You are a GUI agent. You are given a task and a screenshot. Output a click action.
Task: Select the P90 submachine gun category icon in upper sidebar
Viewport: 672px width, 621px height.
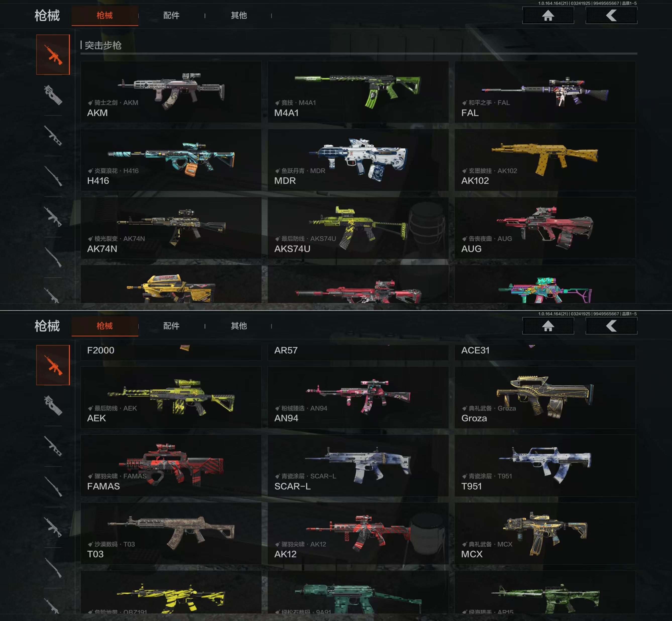pos(53,95)
